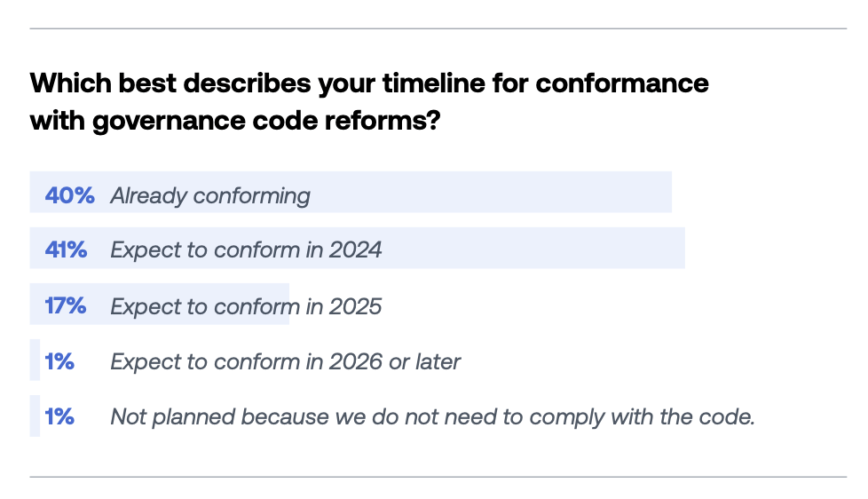Select the 41% percentage value

(67, 250)
